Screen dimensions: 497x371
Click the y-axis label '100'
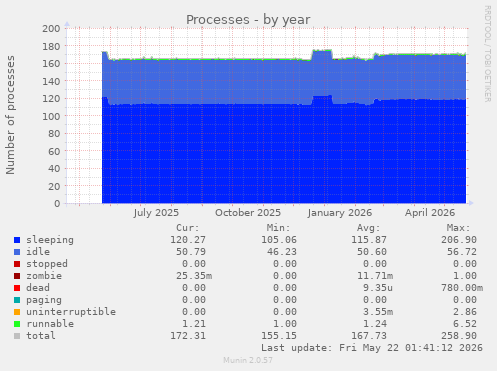pos(51,116)
